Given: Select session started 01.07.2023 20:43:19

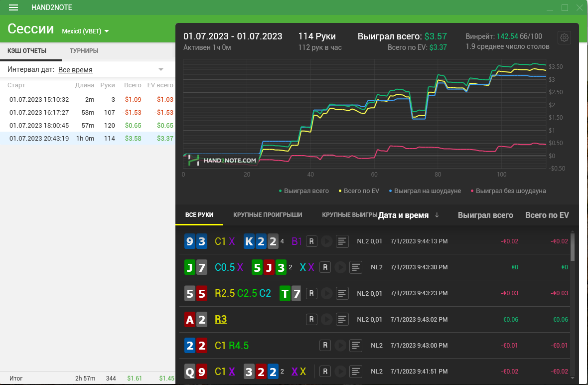Looking at the screenshot, I should coord(87,139).
